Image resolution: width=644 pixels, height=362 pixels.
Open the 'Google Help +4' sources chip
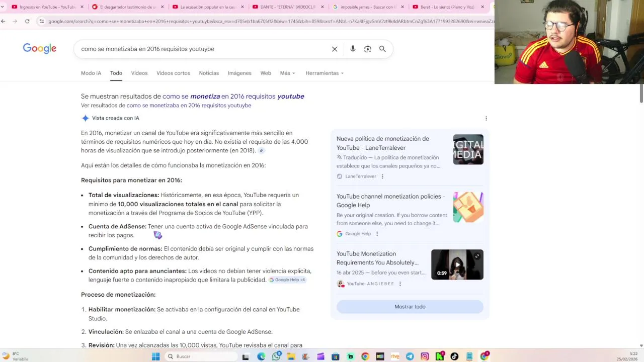tap(287, 280)
